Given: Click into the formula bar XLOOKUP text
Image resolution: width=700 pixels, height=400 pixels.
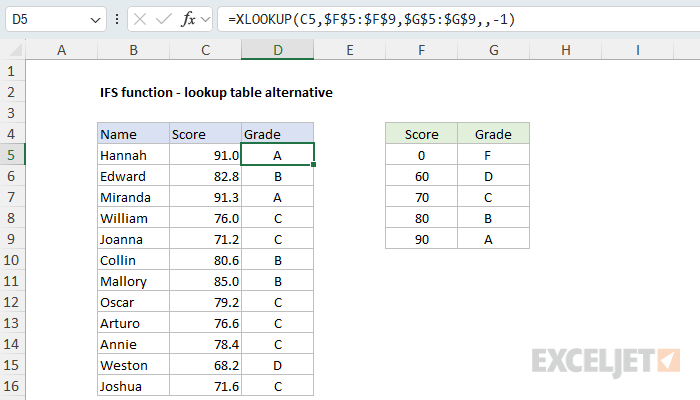Looking at the screenshot, I should point(371,19).
